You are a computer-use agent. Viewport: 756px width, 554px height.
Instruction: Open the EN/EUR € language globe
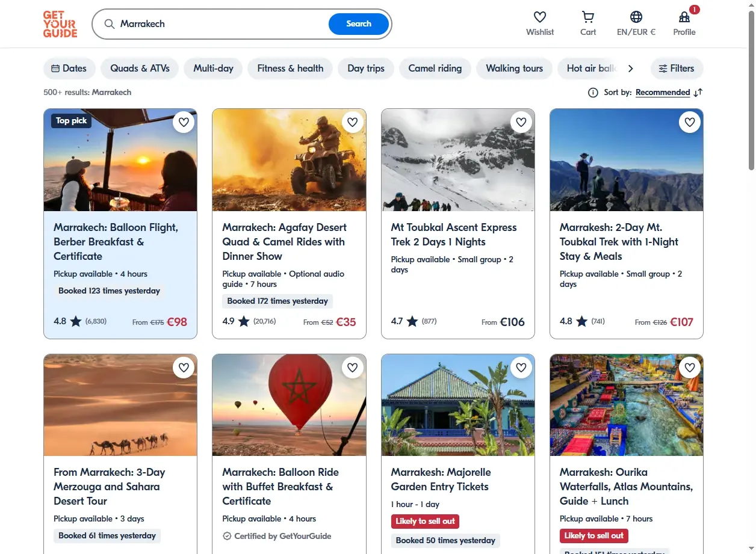(x=636, y=17)
